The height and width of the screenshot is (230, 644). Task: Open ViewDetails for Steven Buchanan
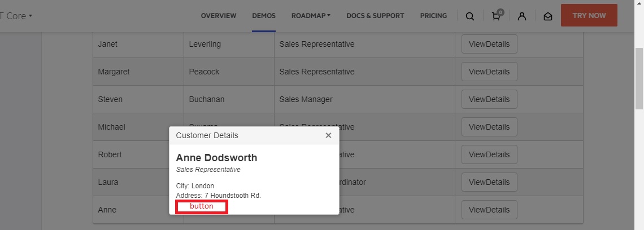[x=489, y=99]
